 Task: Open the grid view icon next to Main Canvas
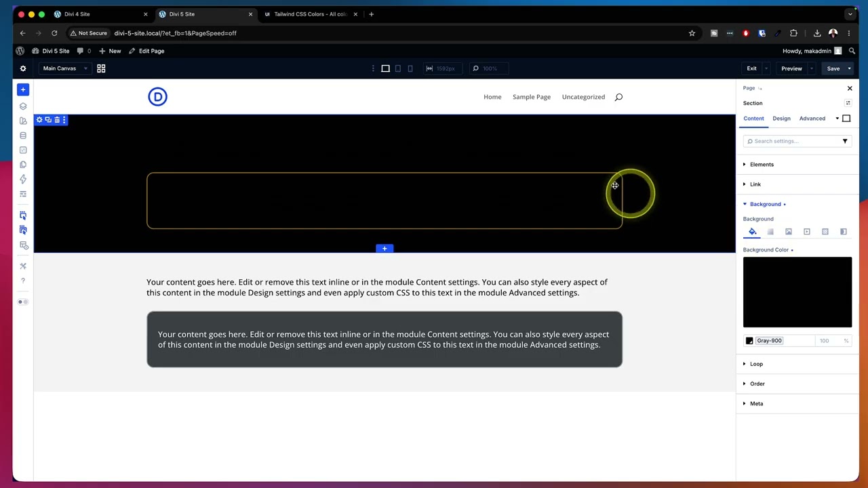coord(101,68)
